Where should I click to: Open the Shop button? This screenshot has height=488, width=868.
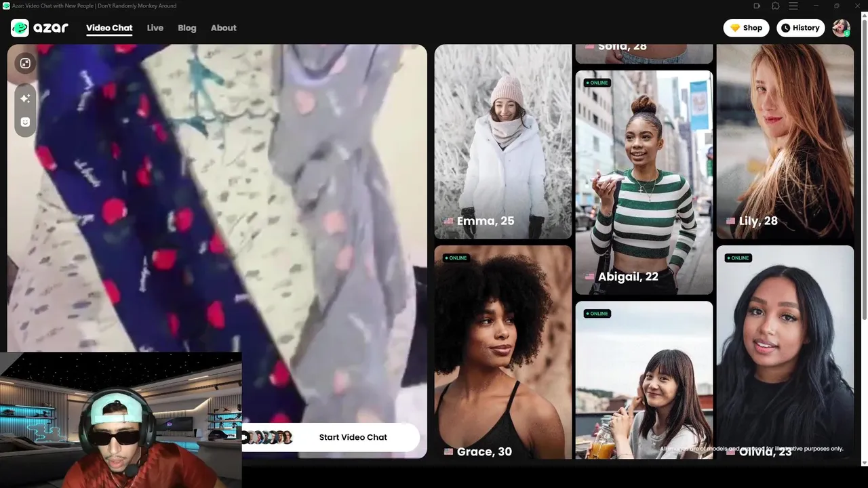coord(746,28)
